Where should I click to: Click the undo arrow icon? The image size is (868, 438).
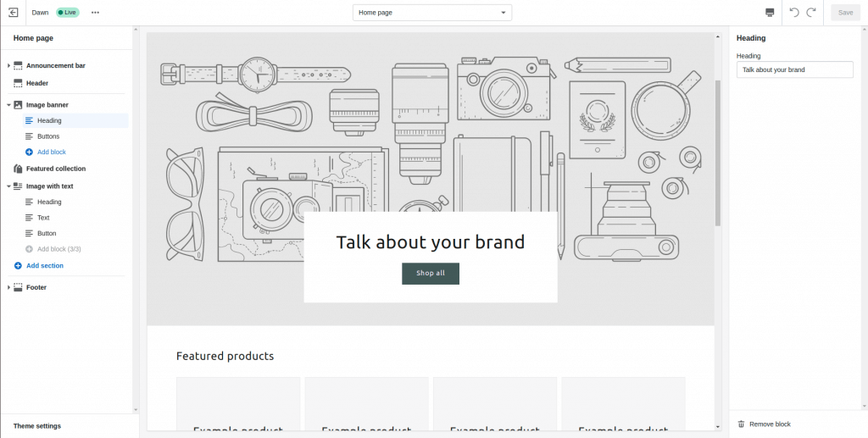[793, 12]
